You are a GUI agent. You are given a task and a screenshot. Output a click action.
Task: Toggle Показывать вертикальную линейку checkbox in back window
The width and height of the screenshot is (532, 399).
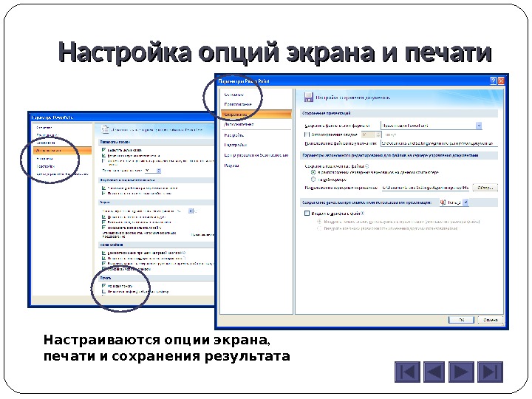104,228
